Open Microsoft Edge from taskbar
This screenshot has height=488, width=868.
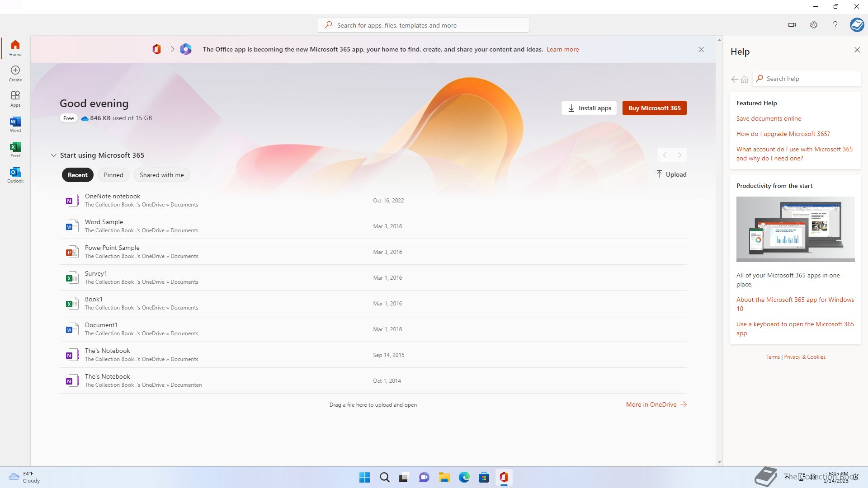464,477
